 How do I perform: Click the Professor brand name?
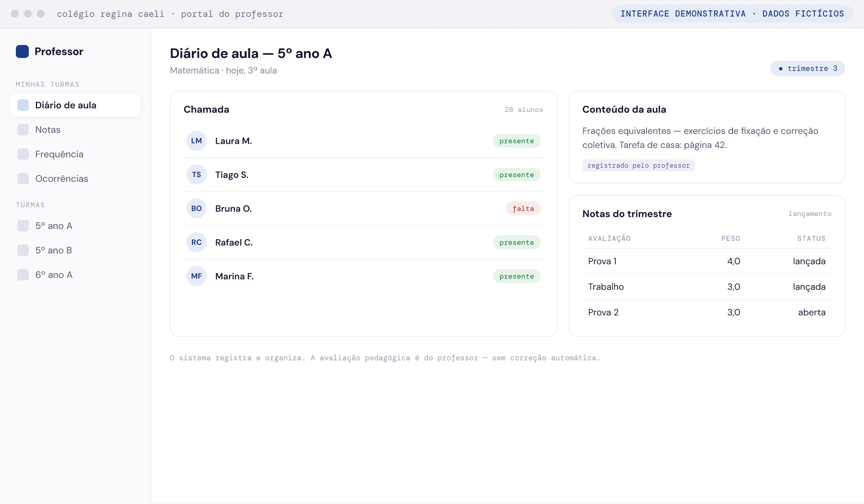tap(59, 51)
